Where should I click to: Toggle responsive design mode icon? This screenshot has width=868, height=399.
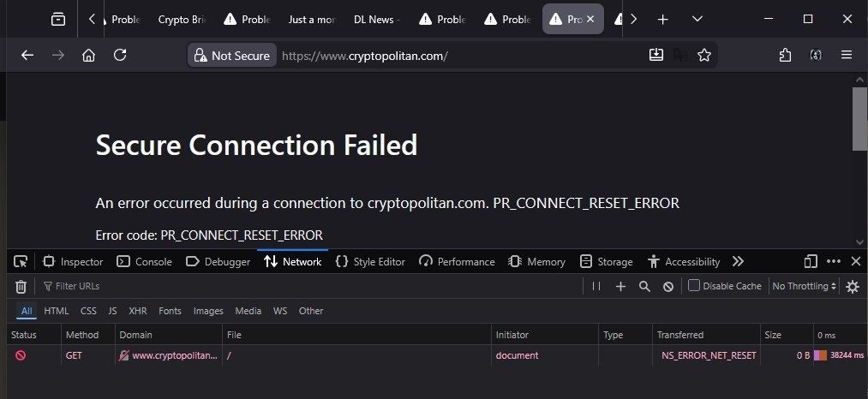pos(811,262)
